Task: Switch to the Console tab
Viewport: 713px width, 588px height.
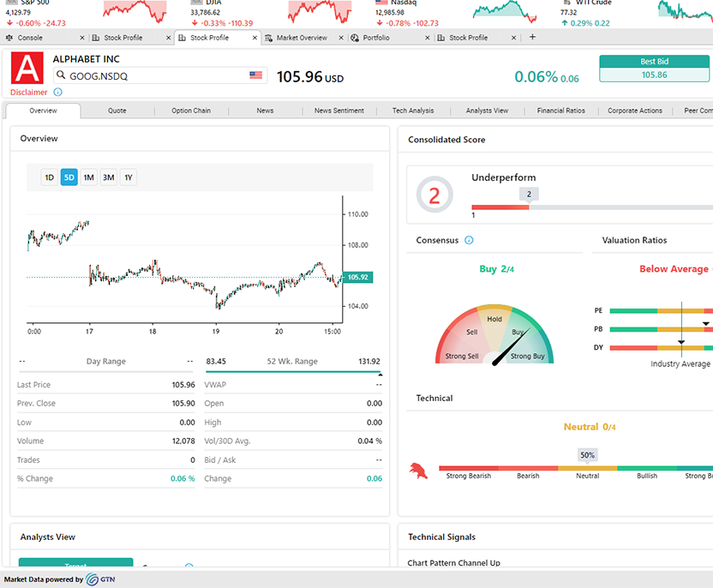Action: [x=44, y=38]
